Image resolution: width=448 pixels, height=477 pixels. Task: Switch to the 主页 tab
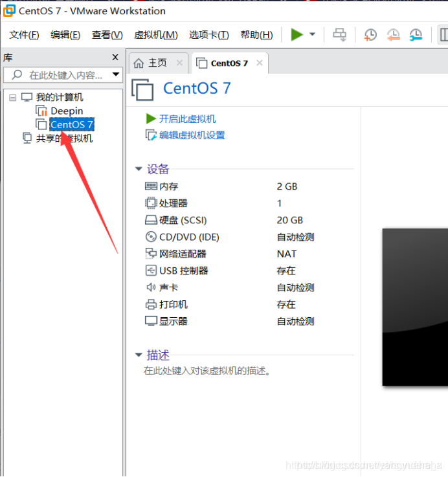pos(157,63)
